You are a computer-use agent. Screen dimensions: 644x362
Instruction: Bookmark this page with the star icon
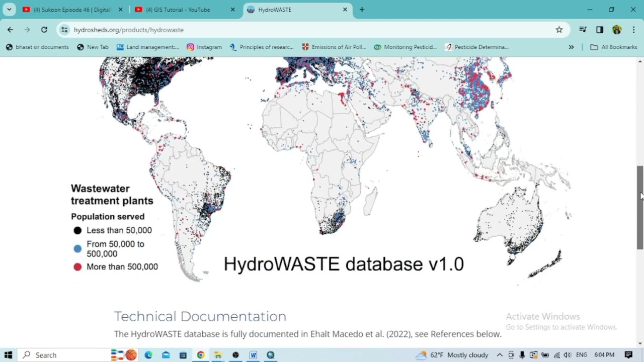tap(559, 30)
